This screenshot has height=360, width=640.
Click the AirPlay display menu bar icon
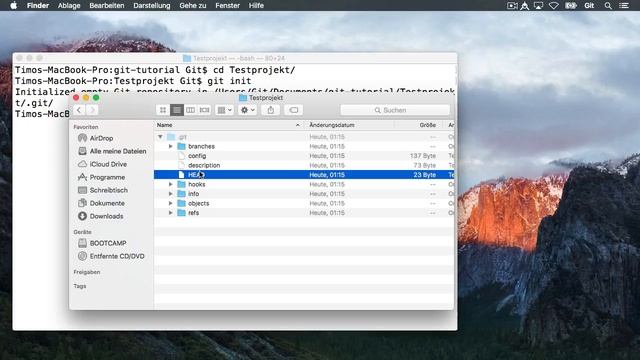coord(538,5)
